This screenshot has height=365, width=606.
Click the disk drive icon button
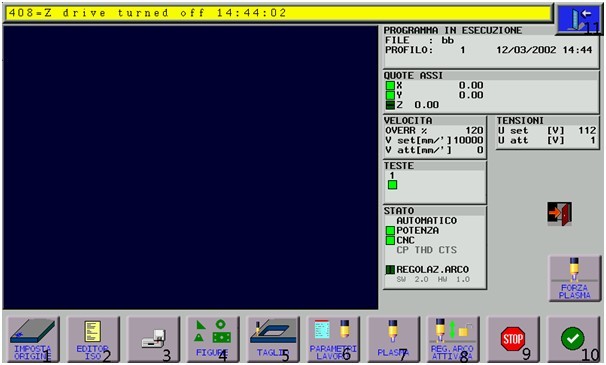153,339
